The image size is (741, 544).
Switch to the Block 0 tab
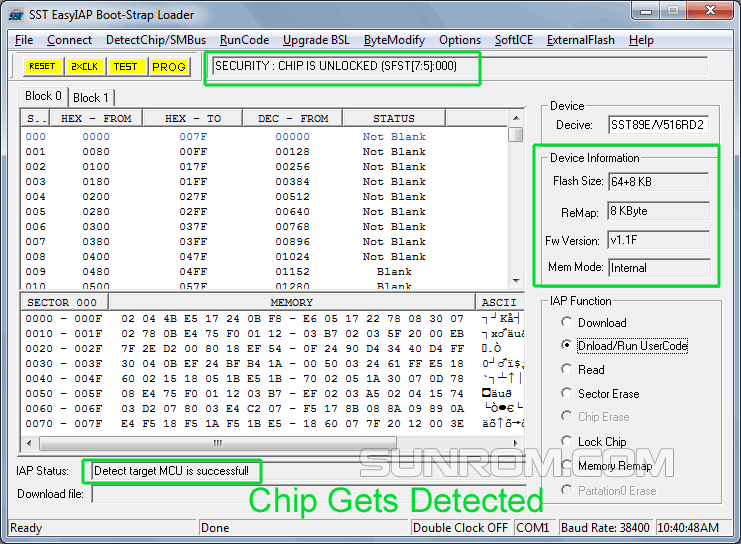[x=43, y=96]
